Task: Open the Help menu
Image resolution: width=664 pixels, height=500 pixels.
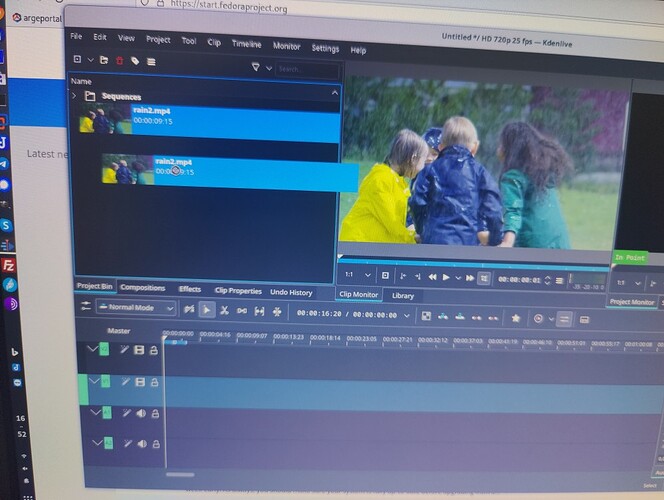Action: pos(358,50)
